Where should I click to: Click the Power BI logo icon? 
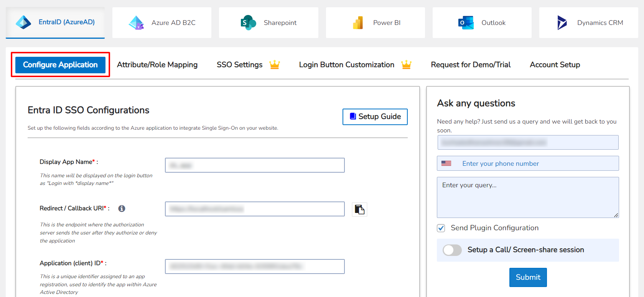358,23
